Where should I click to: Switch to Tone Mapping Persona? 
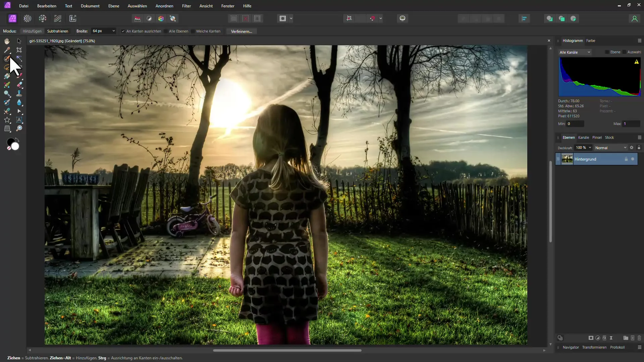click(x=58, y=18)
